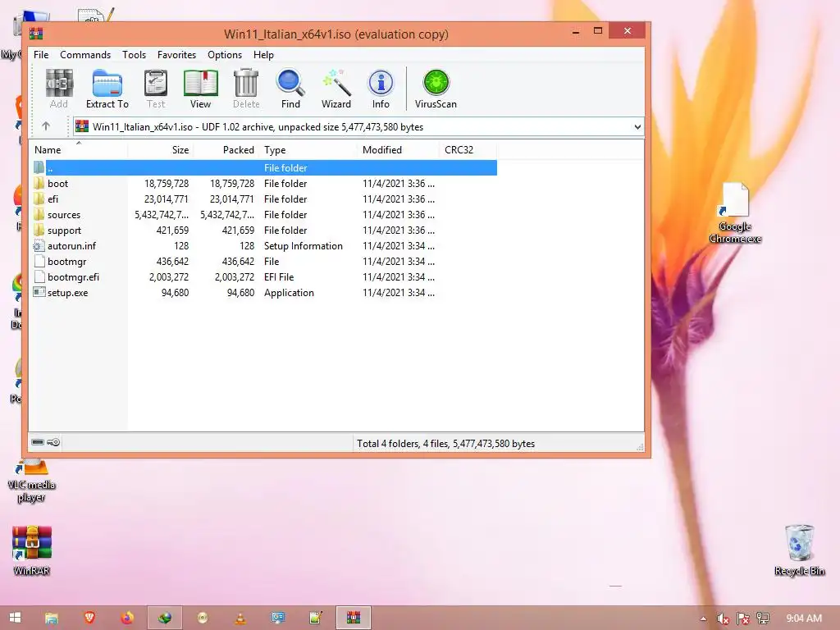Open the Favorites menu
The image size is (840, 630).
177,55
